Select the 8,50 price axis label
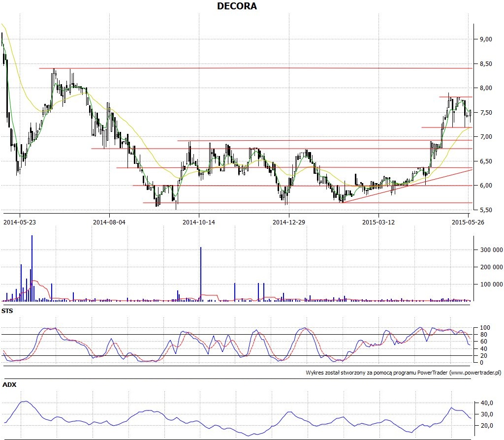Viewport: 504px width, 440px height. (x=486, y=63)
